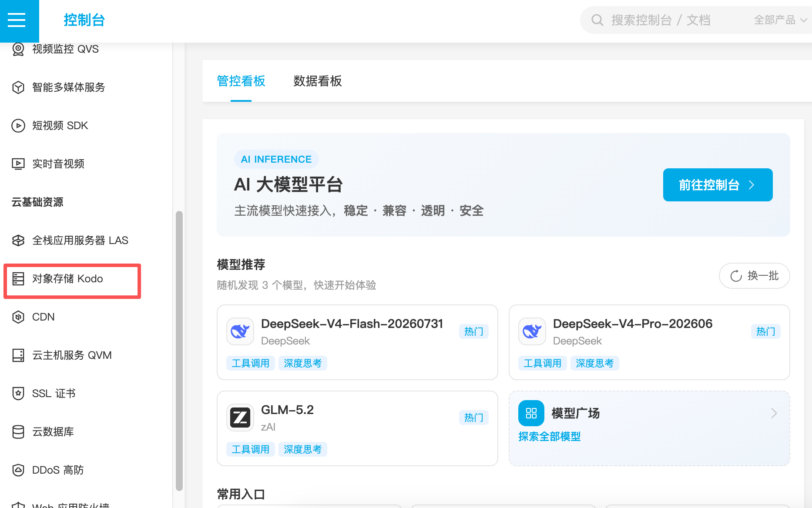Switch to the 数据看板 tab
Screen dimensions: 812x508
click(318, 81)
